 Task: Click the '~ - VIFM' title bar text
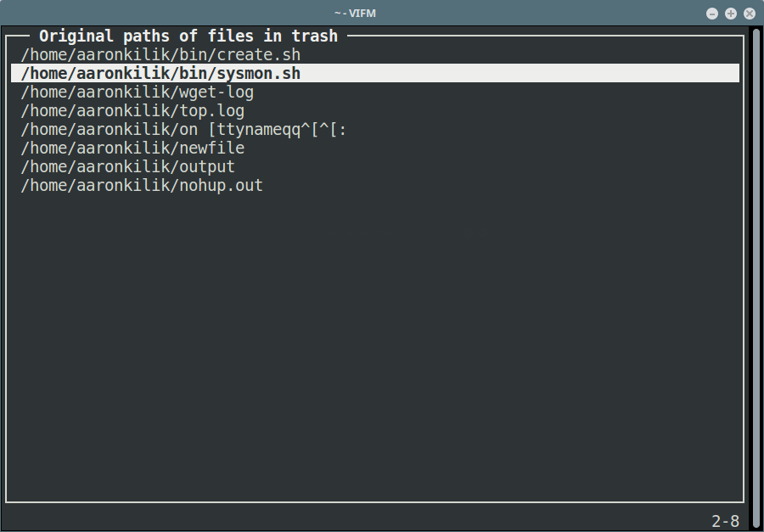pyautogui.click(x=355, y=14)
